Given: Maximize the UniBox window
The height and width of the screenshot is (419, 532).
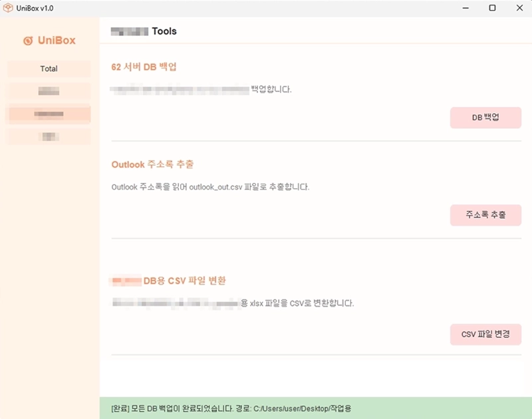Looking at the screenshot, I should click(492, 8).
